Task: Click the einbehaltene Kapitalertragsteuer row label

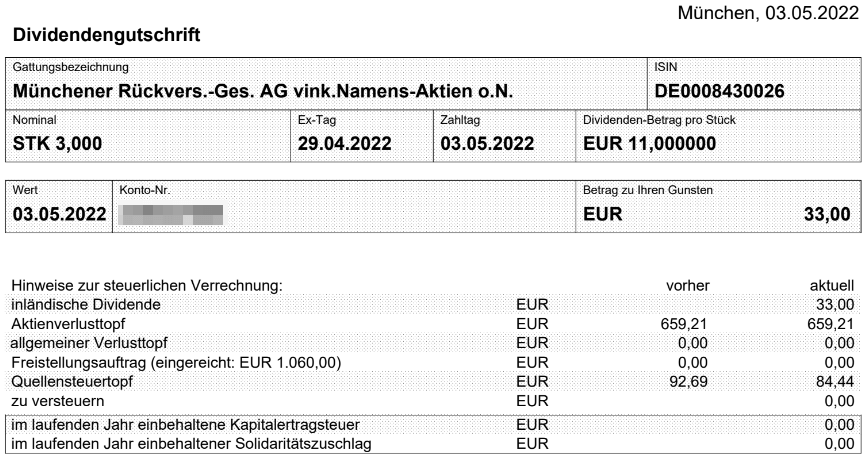Action: click(x=185, y=425)
